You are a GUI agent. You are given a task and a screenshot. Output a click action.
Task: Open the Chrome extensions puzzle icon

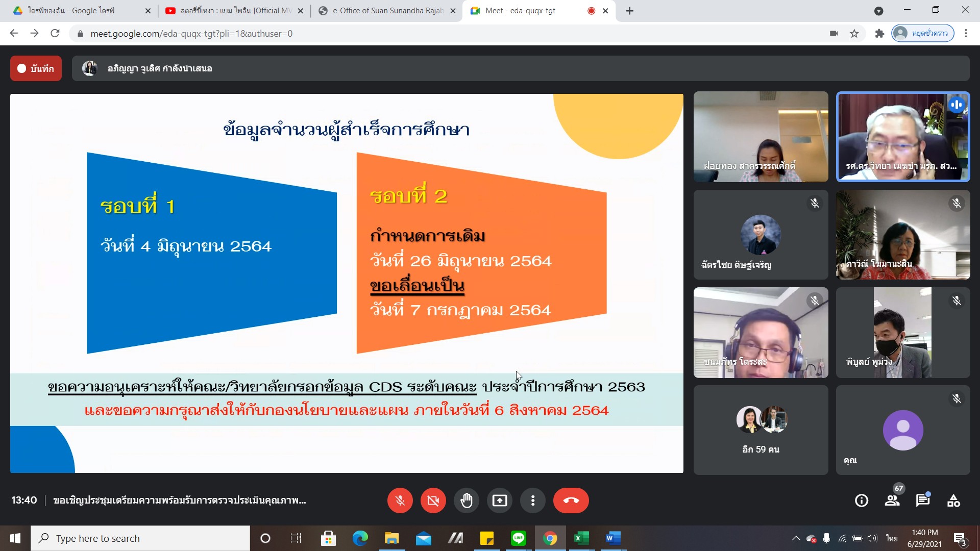point(879,34)
